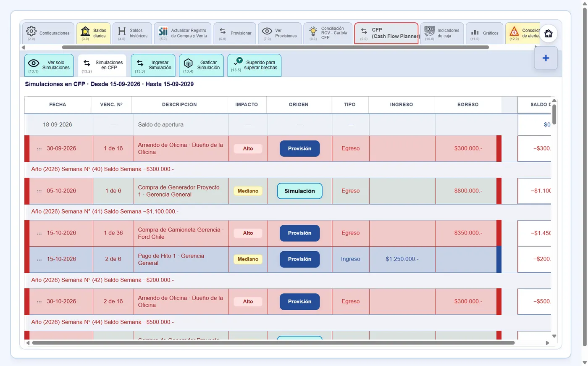Click the table vertical scrollbar thumb
This screenshot has width=588, height=366.
pyautogui.click(x=554, y=114)
